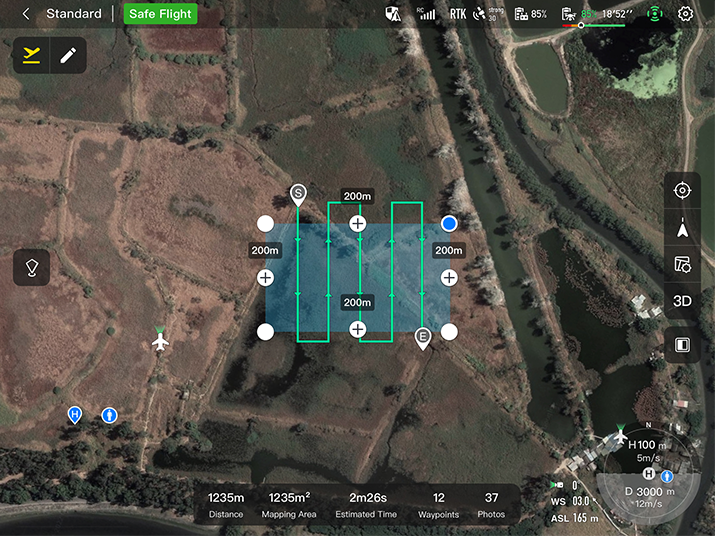This screenshot has height=536, width=715.
Task: Toggle the split-screen view button
Action: coord(682,345)
